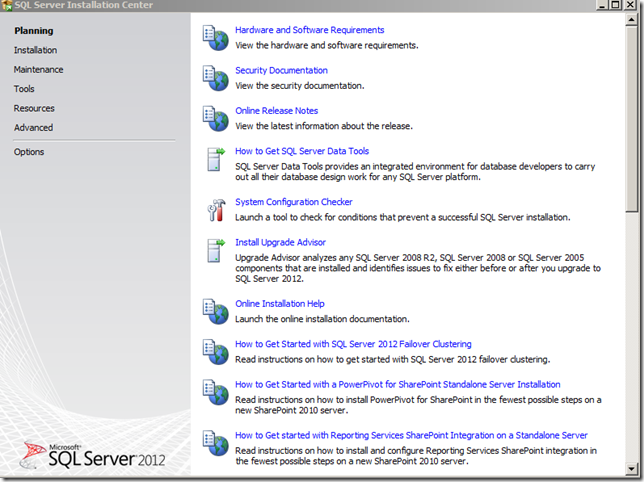Open the Hardware and Software Requirements link
The height and width of the screenshot is (482, 644).
(x=309, y=30)
